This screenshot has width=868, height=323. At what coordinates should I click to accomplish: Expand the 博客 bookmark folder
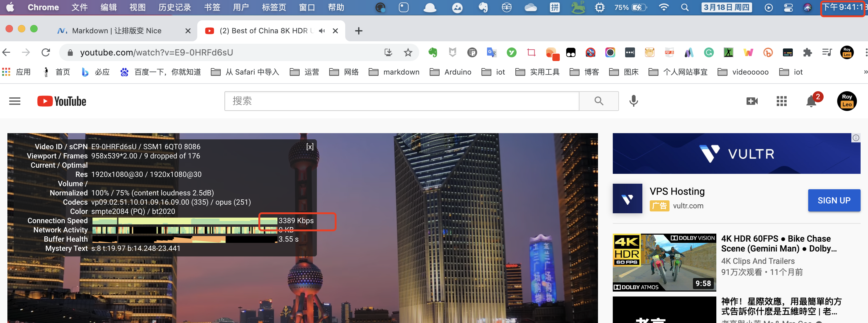pos(584,72)
